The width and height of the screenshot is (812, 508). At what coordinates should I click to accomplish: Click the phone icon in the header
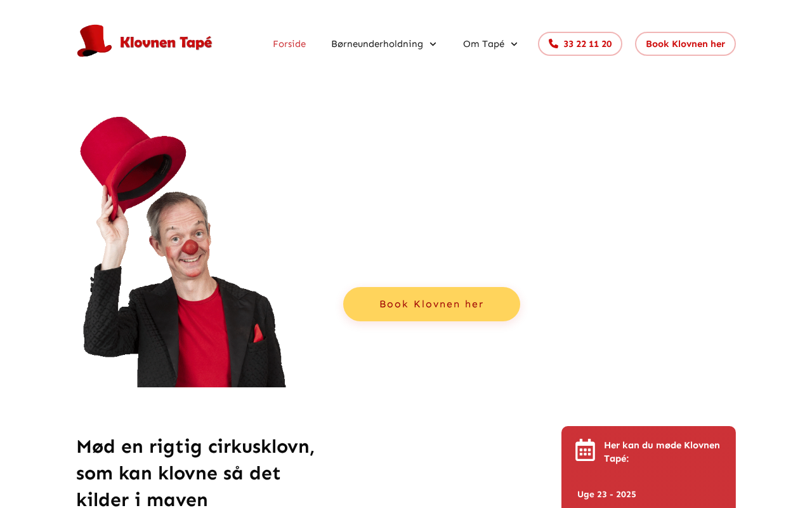click(x=553, y=44)
